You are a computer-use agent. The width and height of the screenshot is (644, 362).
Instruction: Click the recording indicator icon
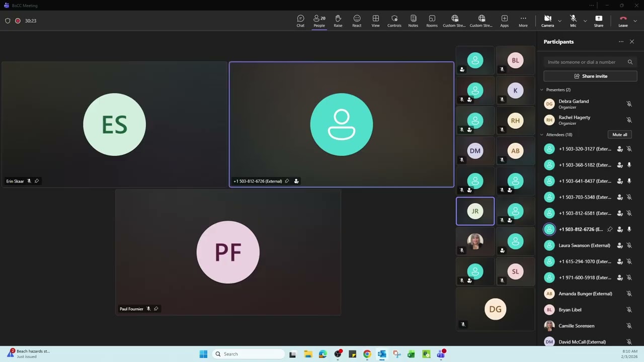[18, 21]
